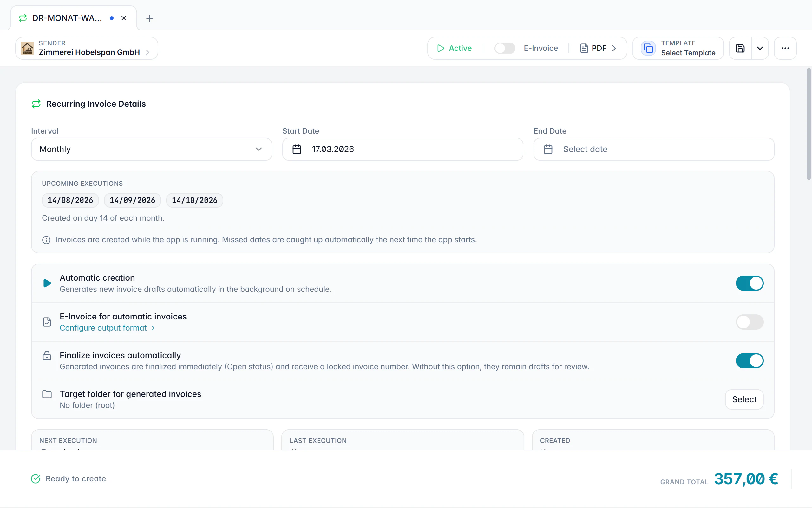Open the Configure output format link
Screen dimensions: 812x508
point(108,328)
